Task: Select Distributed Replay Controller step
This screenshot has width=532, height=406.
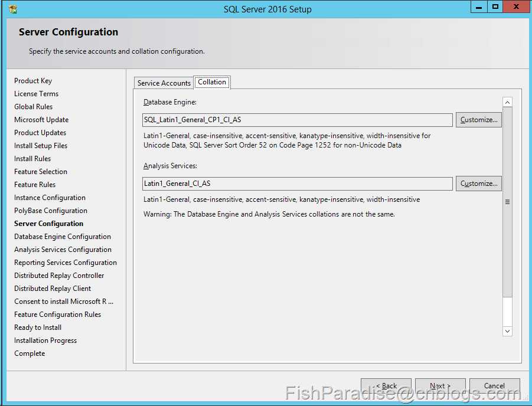Action: [x=59, y=276]
